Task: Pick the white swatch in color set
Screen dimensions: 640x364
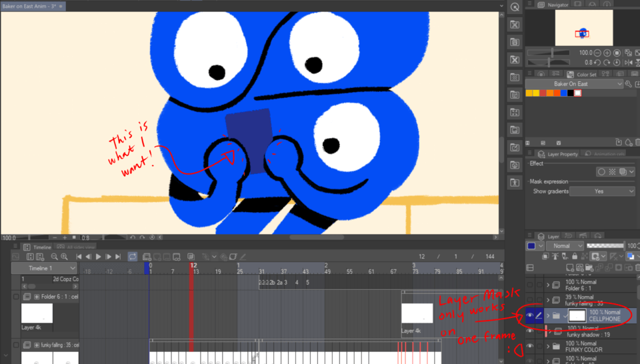Action: point(577,93)
